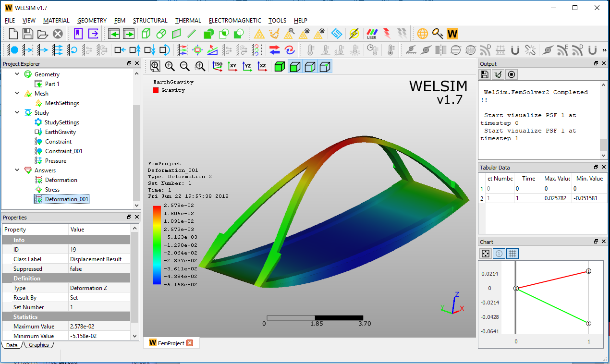Select Constraint_001 in the tree

(x=63, y=151)
